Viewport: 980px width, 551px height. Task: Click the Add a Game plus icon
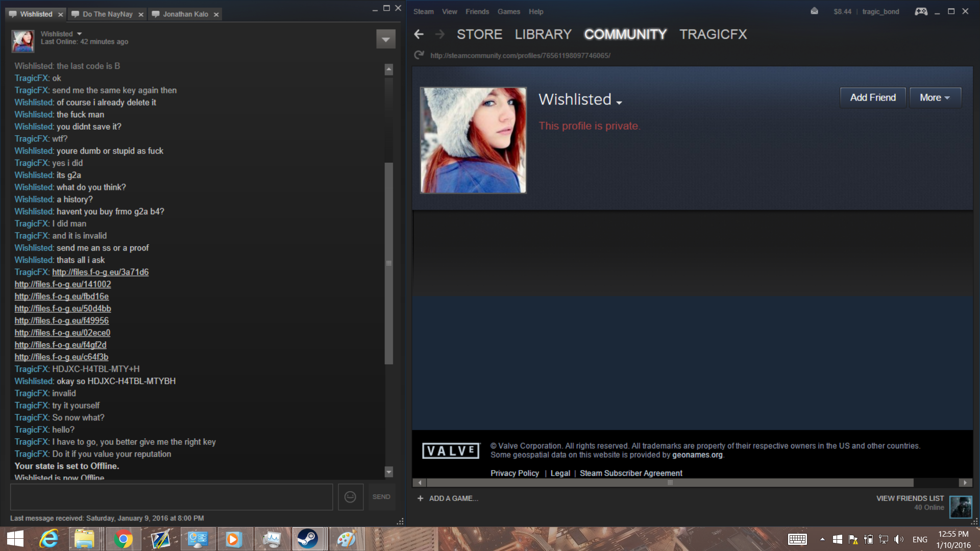coord(420,498)
